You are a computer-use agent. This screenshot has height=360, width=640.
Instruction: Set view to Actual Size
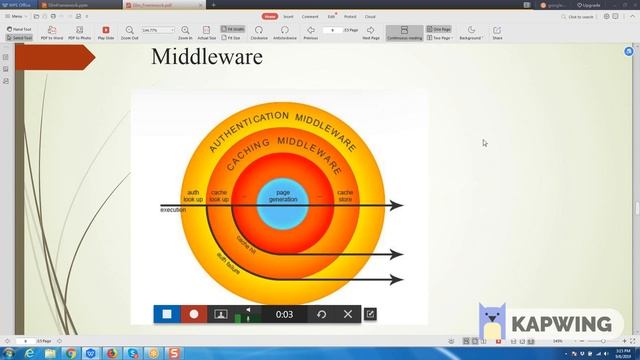(207, 33)
